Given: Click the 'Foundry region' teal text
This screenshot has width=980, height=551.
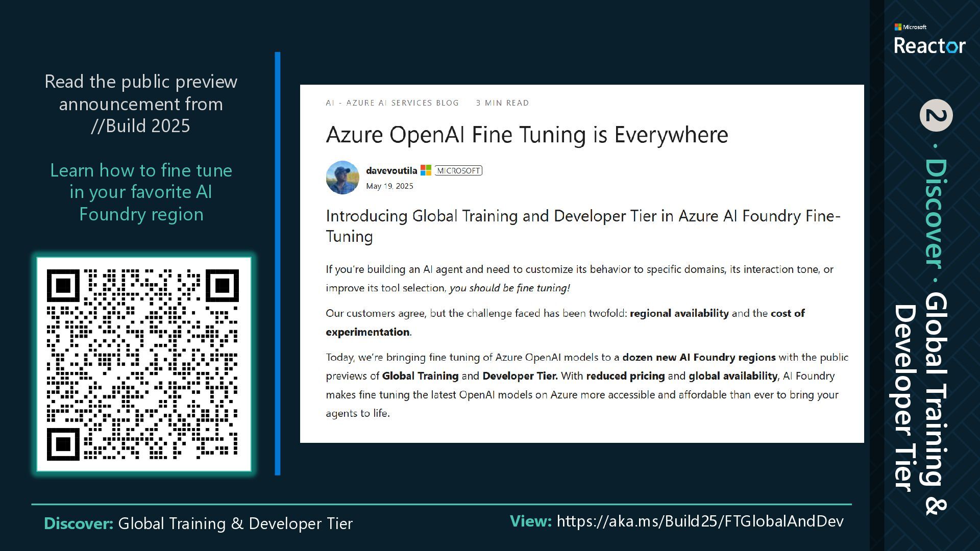Looking at the screenshot, I should (141, 214).
